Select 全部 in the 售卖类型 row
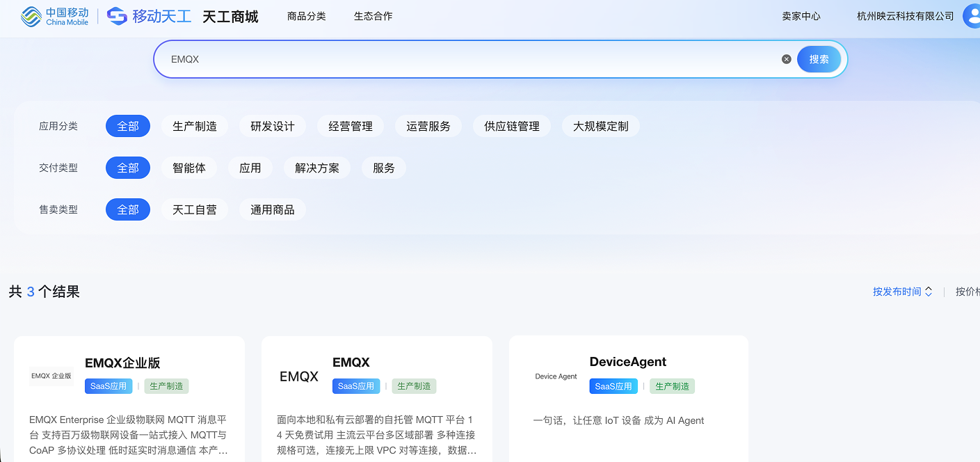Screen dimensions: 980x462 coord(128,209)
